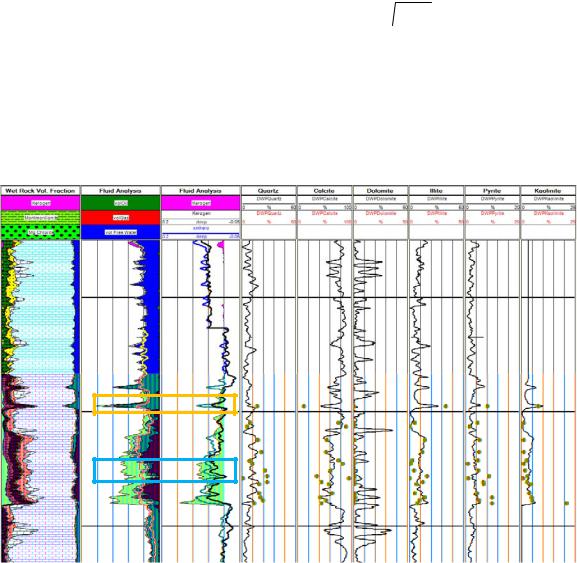Pick the blue Vol Free Water swatch
Image resolution: width=577 pixels, height=563 pixels.
pos(120,233)
